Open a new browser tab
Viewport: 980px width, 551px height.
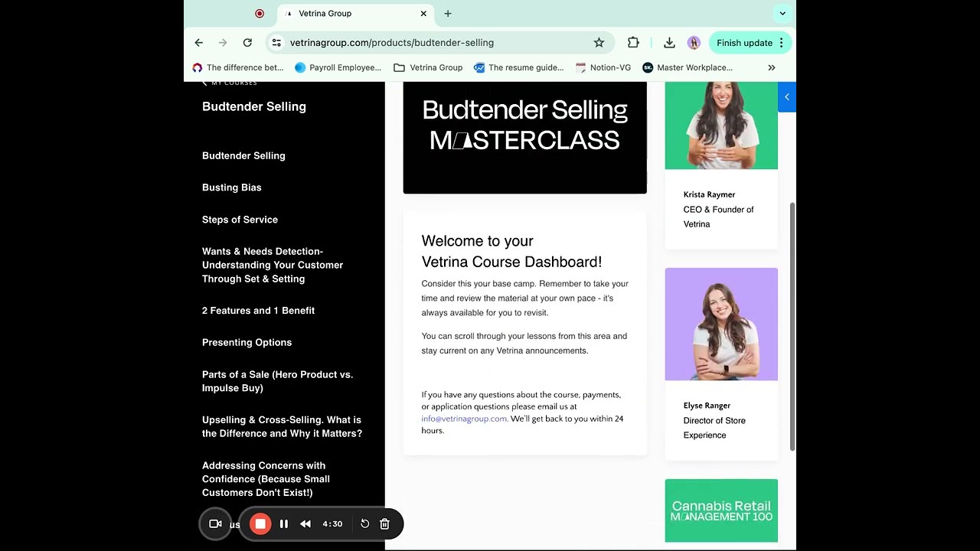click(448, 13)
